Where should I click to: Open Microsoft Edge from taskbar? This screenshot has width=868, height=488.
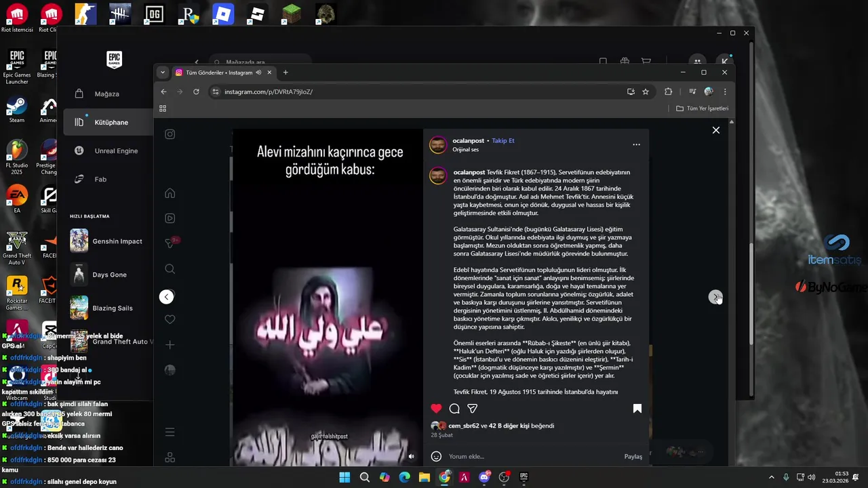click(x=404, y=477)
